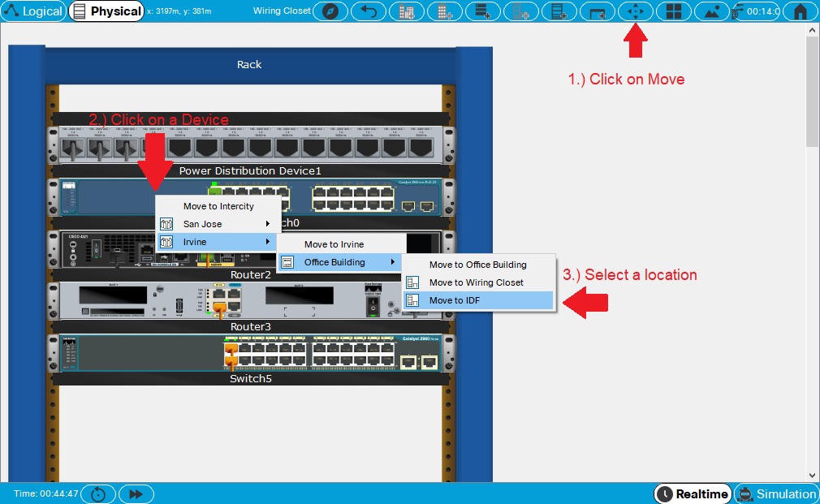Select Move to Wiring Closet
The width and height of the screenshot is (820, 504).
point(478,282)
